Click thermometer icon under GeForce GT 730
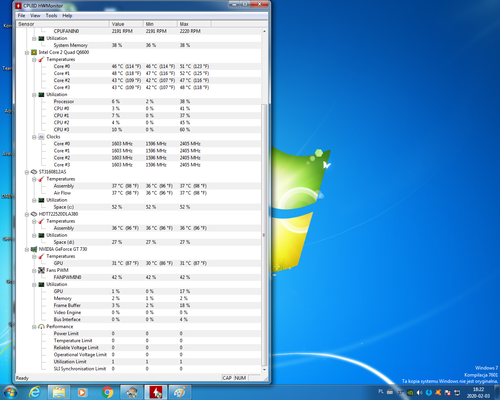The width and height of the screenshot is (500, 400). [x=41, y=256]
